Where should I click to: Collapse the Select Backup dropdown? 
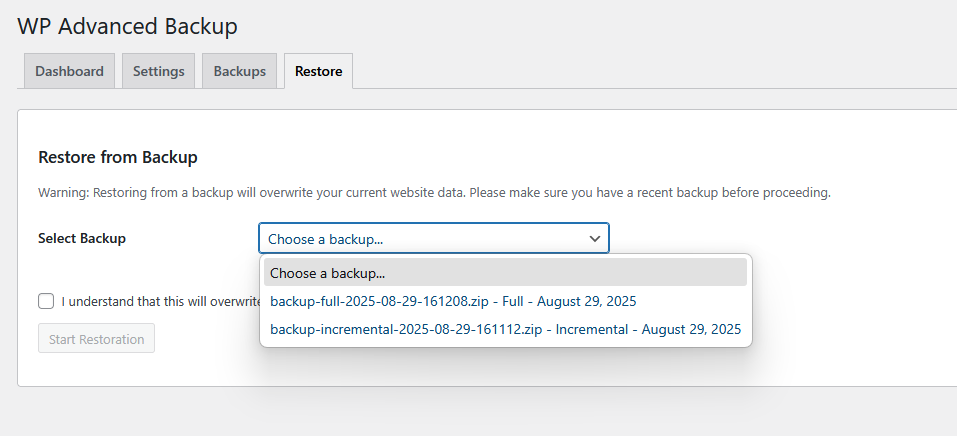pyautogui.click(x=434, y=238)
